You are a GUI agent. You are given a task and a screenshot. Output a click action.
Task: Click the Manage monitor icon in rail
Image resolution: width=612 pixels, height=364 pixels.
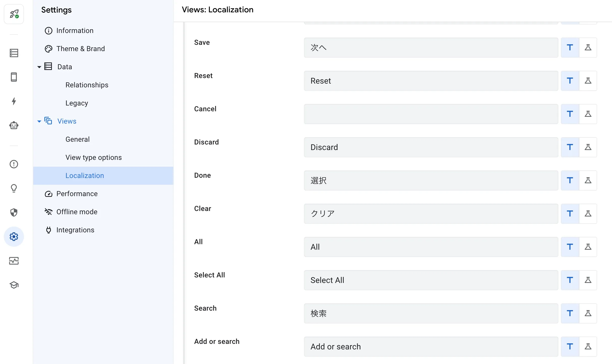point(14,261)
